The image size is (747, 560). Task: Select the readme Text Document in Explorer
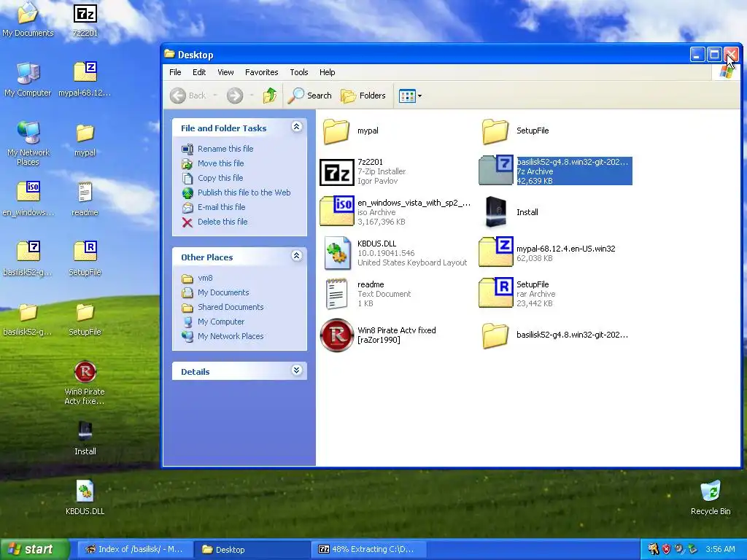point(368,294)
